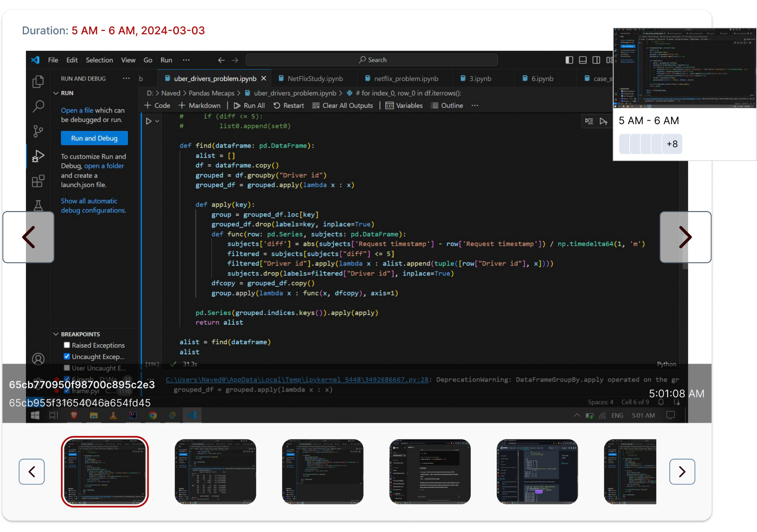Select the Run and Debug activity icon
This screenshot has width=757, height=532.
(x=38, y=156)
